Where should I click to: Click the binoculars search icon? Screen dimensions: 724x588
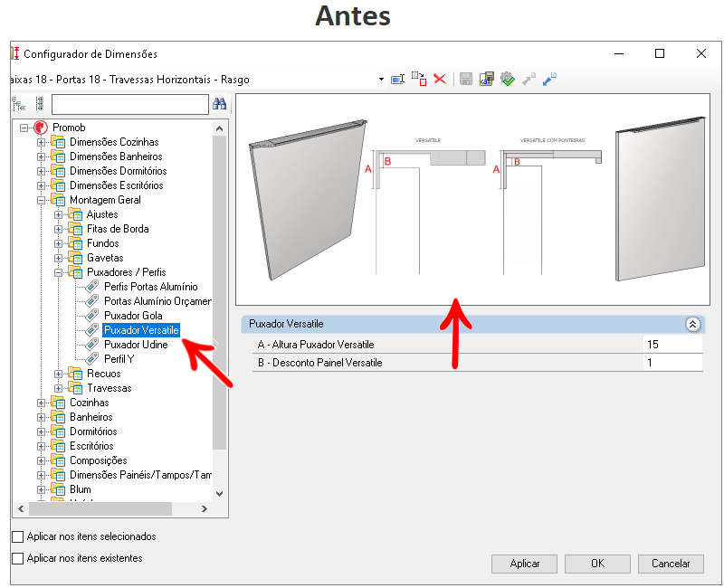point(219,104)
